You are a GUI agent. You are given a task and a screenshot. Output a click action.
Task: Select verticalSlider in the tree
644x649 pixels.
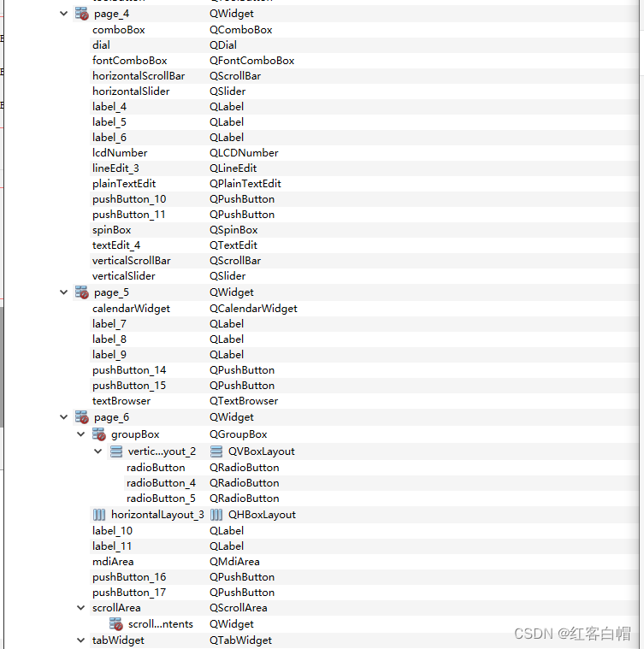(x=124, y=275)
